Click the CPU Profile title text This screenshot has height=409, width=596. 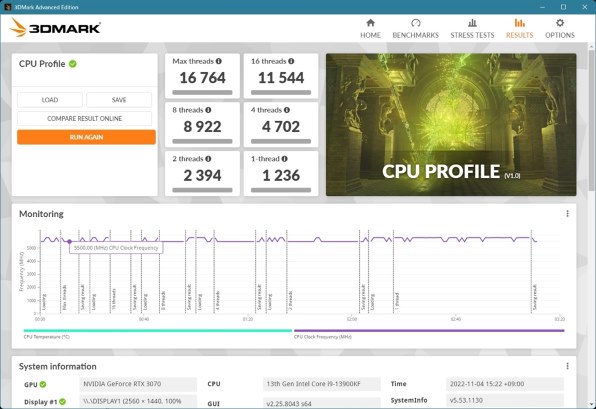point(42,64)
